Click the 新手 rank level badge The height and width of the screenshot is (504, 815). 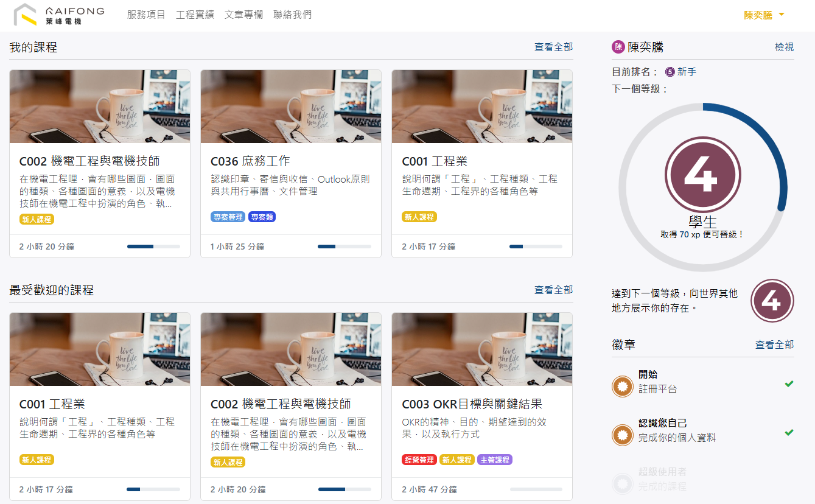tap(670, 72)
